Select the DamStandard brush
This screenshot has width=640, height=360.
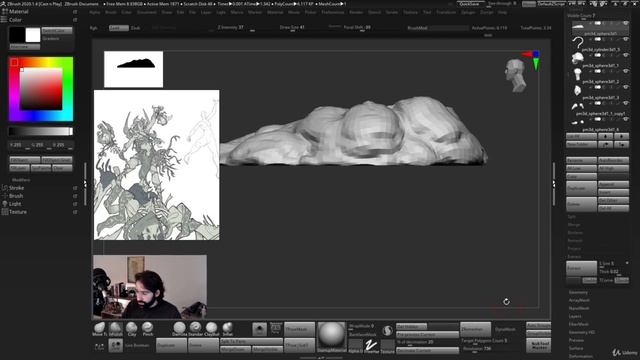pos(179,328)
